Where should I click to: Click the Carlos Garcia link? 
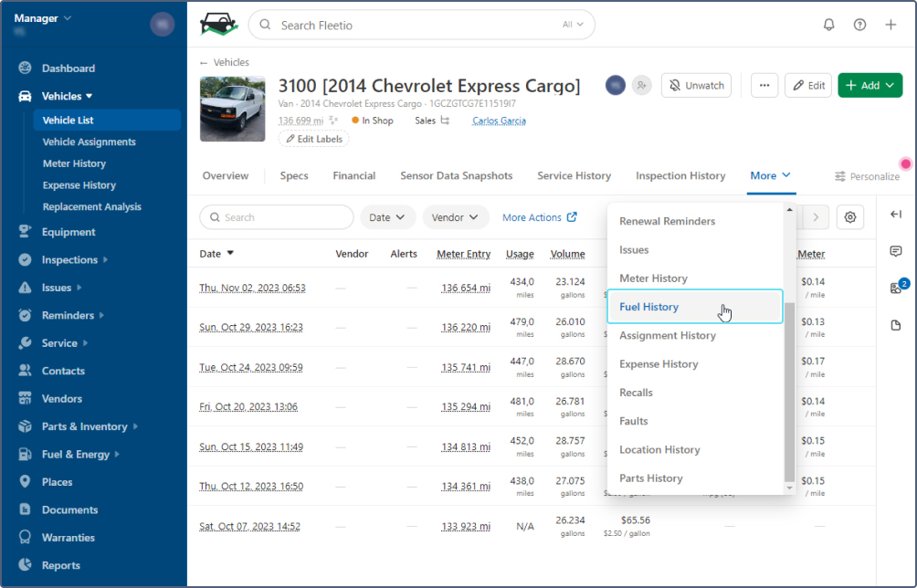(499, 121)
